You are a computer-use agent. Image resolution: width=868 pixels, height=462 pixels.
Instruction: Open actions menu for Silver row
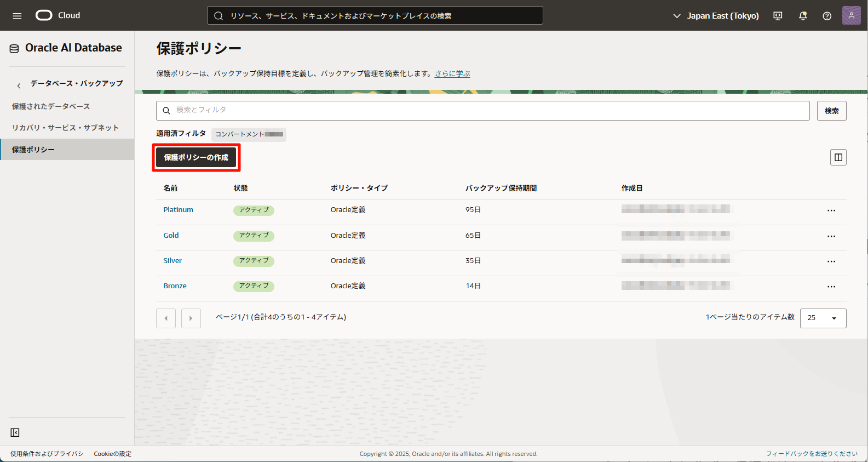pos(831,261)
